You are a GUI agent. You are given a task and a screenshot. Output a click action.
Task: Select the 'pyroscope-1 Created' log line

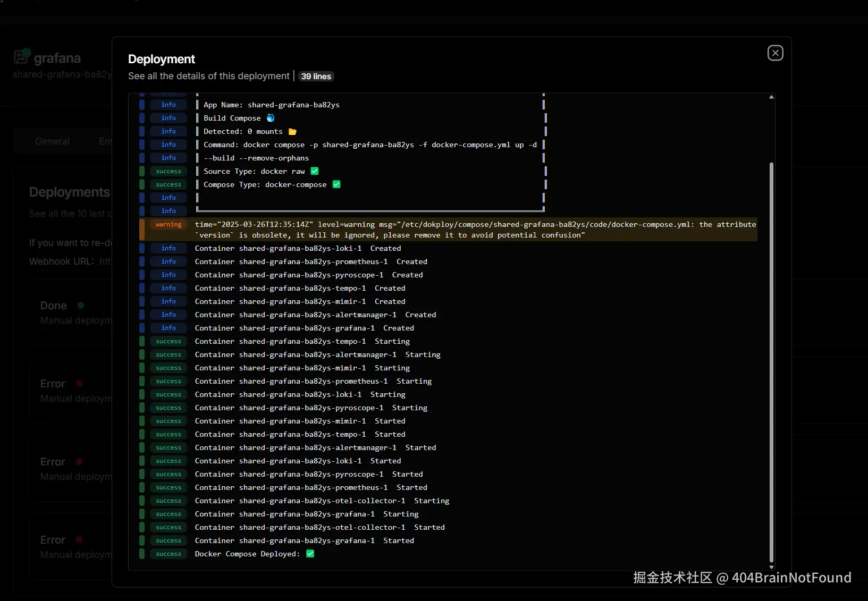click(309, 275)
